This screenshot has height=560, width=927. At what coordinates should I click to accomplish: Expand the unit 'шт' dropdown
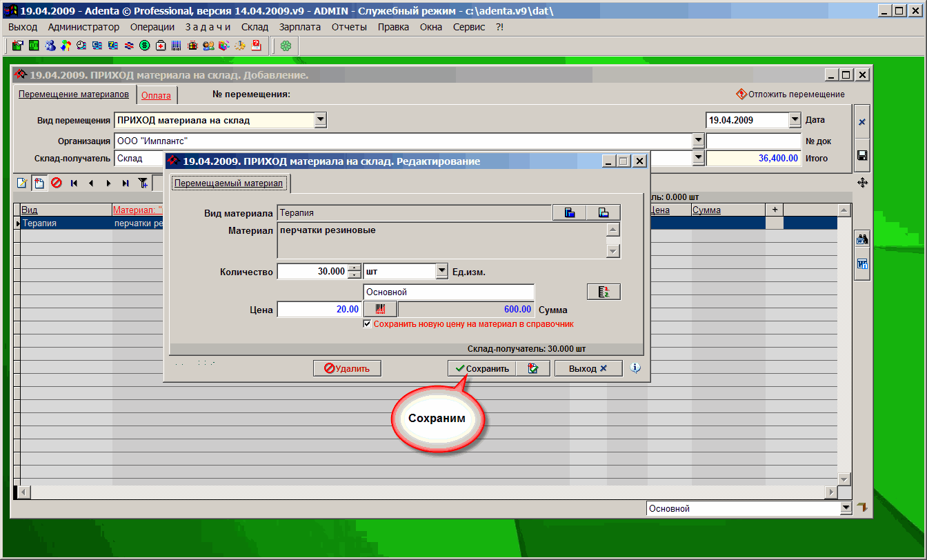tap(442, 272)
